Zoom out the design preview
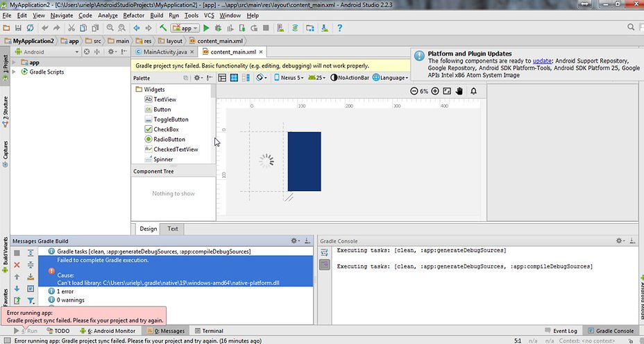The height and width of the screenshot is (344, 644). [x=414, y=91]
